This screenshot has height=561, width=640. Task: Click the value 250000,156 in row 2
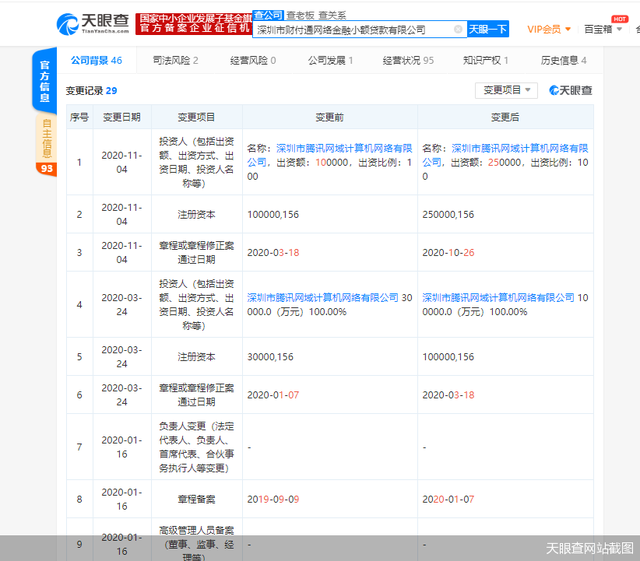[x=448, y=214]
